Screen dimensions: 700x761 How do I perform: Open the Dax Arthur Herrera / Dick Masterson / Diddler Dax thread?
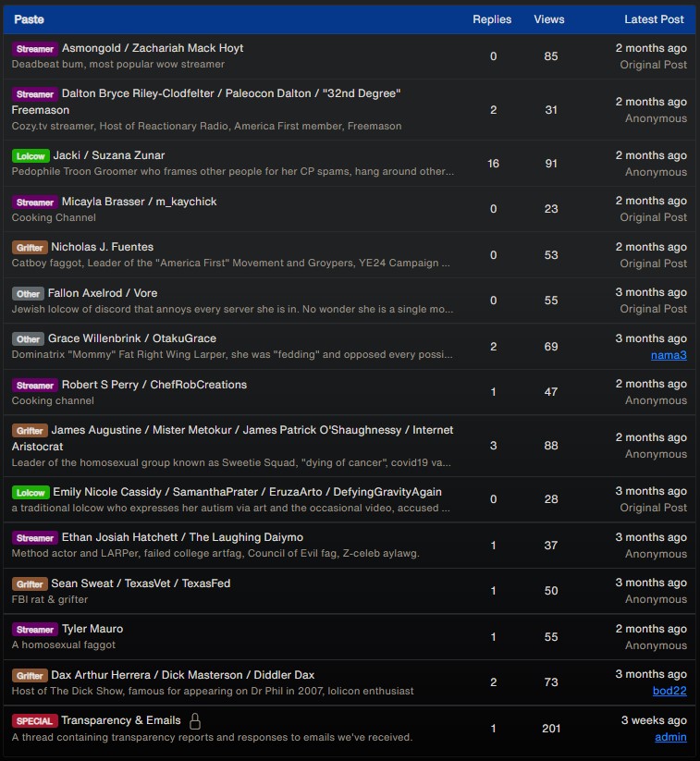tap(182, 675)
